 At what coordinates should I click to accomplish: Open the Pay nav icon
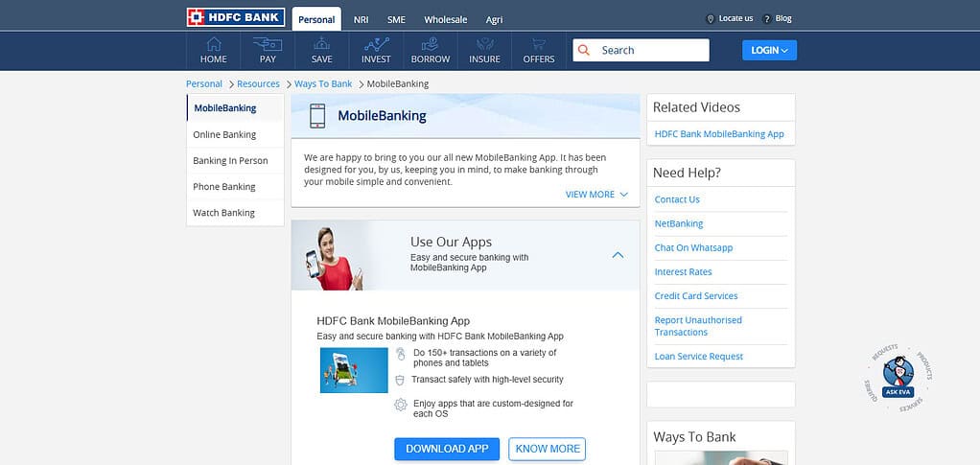[x=268, y=44]
